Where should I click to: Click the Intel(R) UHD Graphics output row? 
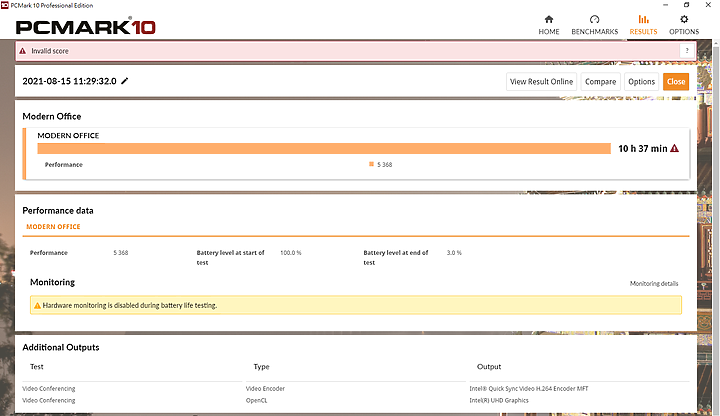(x=499, y=400)
